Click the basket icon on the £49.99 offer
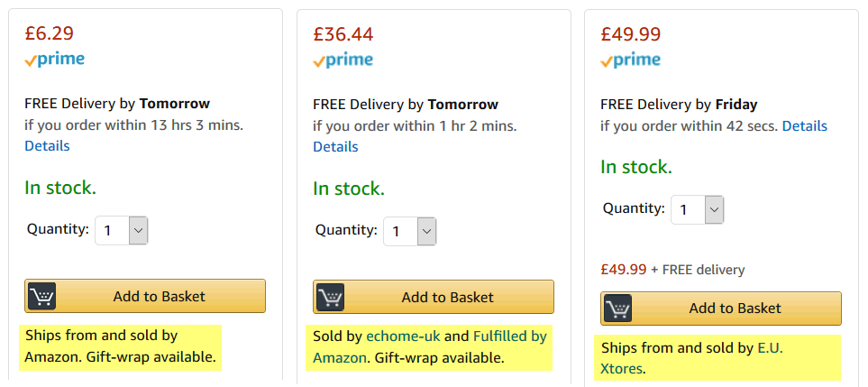 pyautogui.click(x=617, y=309)
